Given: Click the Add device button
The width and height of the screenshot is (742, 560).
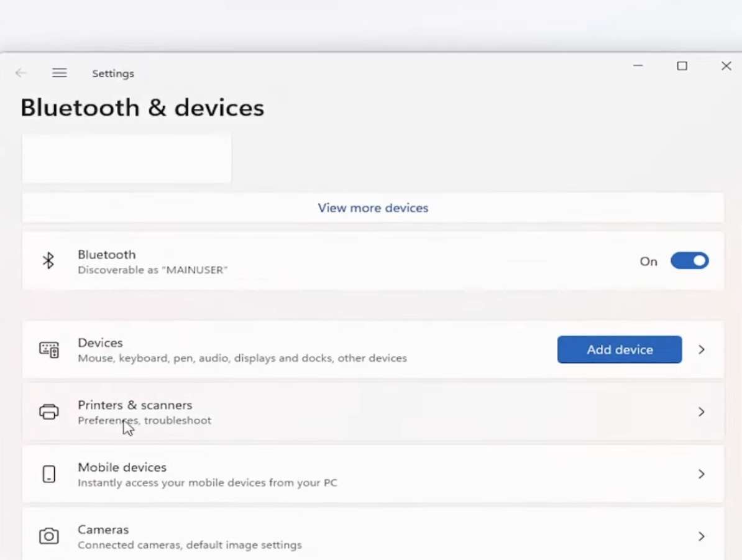Looking at the screenshot, I should pyautogui.click(x=620, y=350).
